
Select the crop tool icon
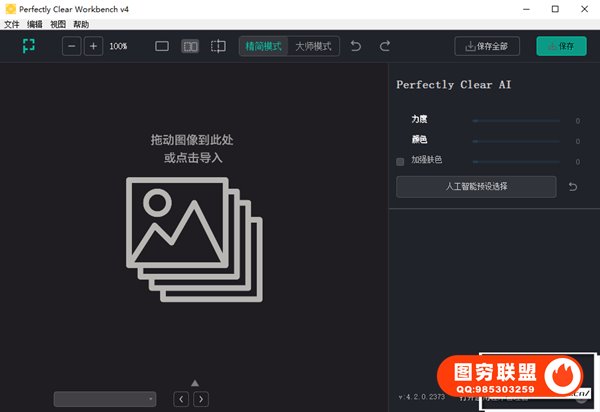click(x=218, y=46)
